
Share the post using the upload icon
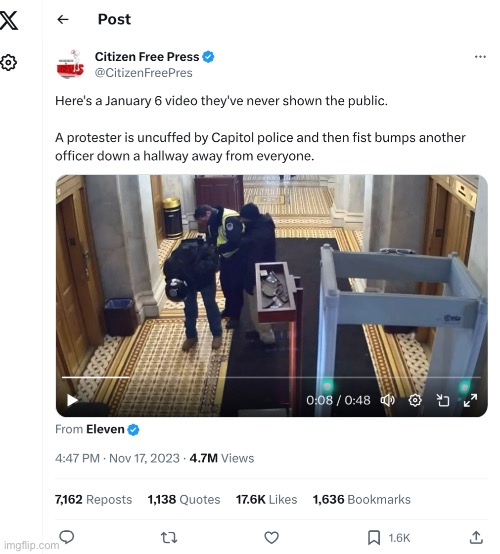click(476, 538)
